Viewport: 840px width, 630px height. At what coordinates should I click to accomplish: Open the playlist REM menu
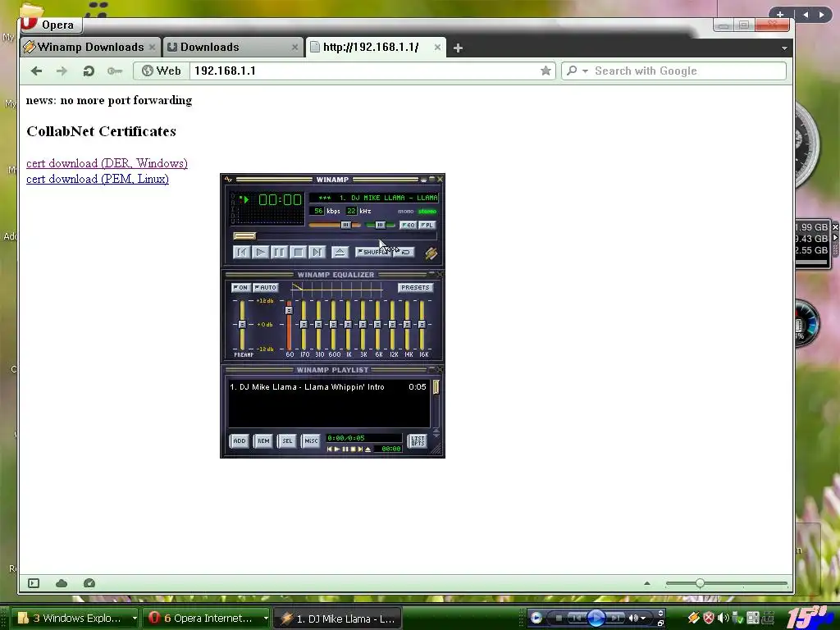[x=263, y=441]
